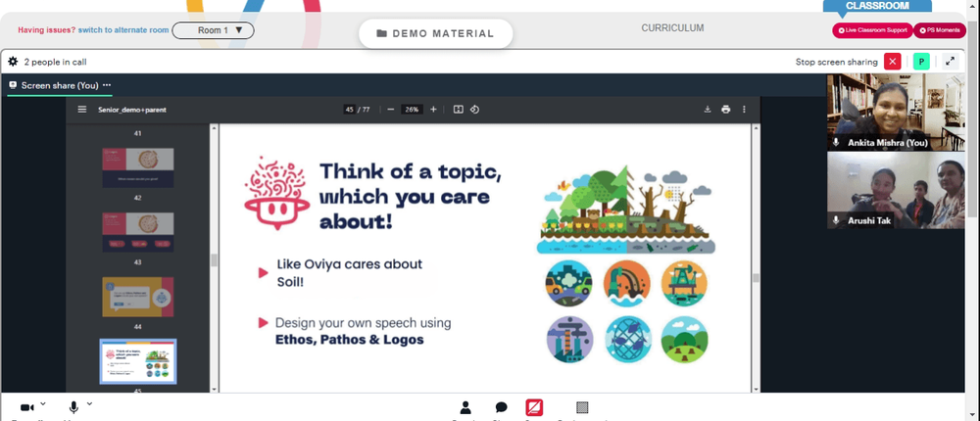Click the fit to page icon
This screenshot has width=980, height=421.
click(458, 110)
